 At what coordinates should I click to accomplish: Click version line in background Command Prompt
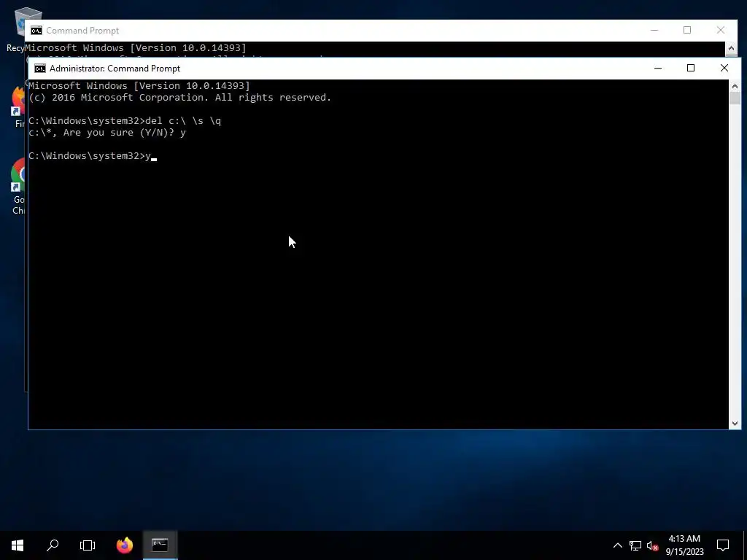coord(135,47)
